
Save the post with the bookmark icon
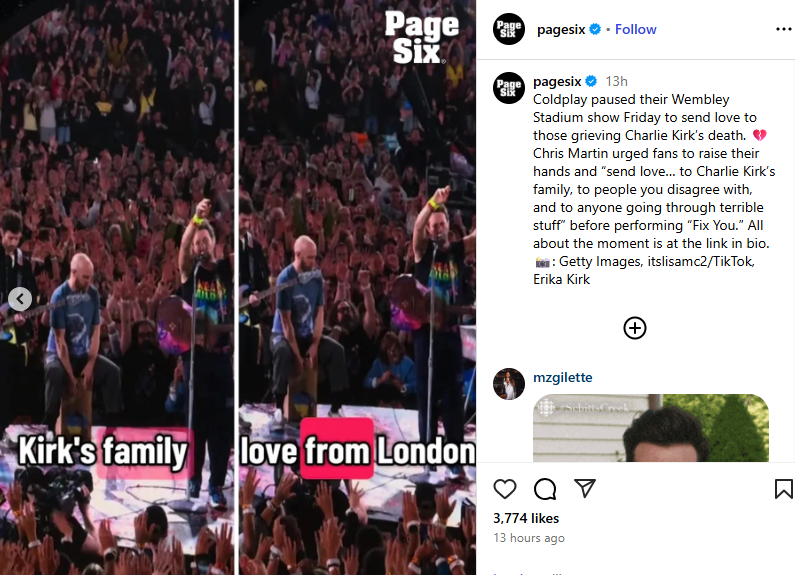[x=783, y=489]
